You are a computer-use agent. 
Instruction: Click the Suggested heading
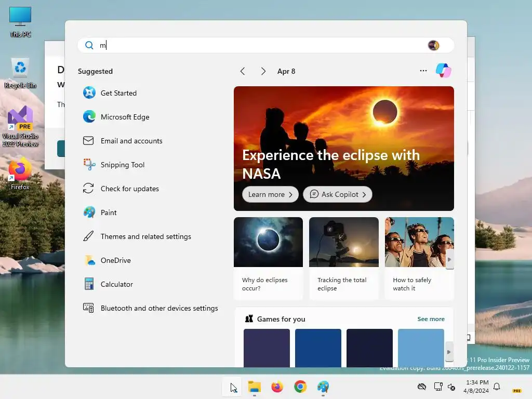(x=96, y=71)
